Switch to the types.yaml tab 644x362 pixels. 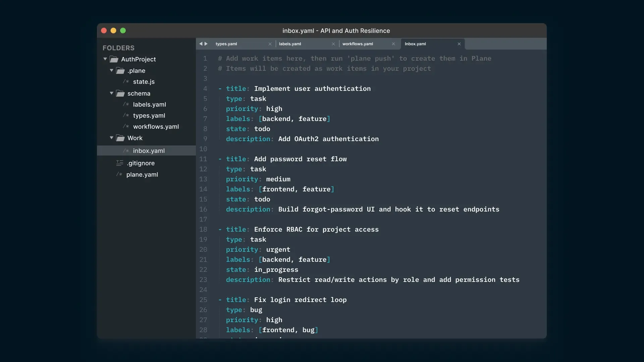[243, 44]
